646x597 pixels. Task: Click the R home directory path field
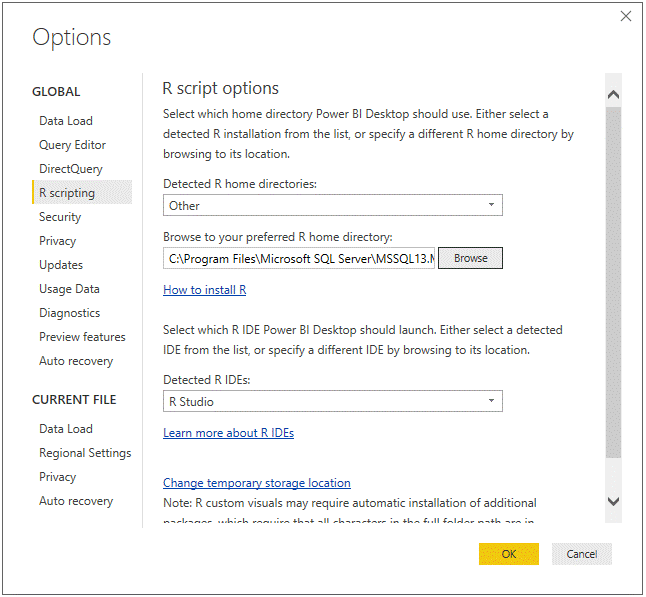coord(299,258)
